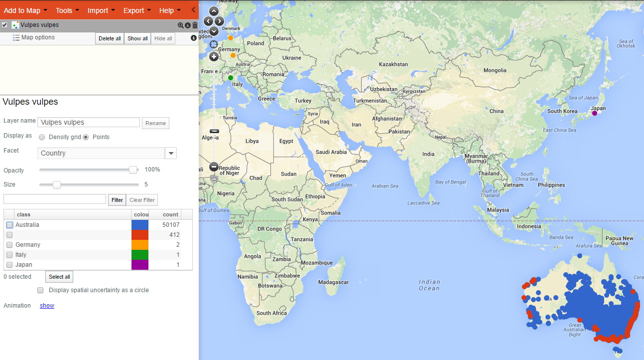Enable Display spatial uncertainty as a circle

tap(40, 290)
